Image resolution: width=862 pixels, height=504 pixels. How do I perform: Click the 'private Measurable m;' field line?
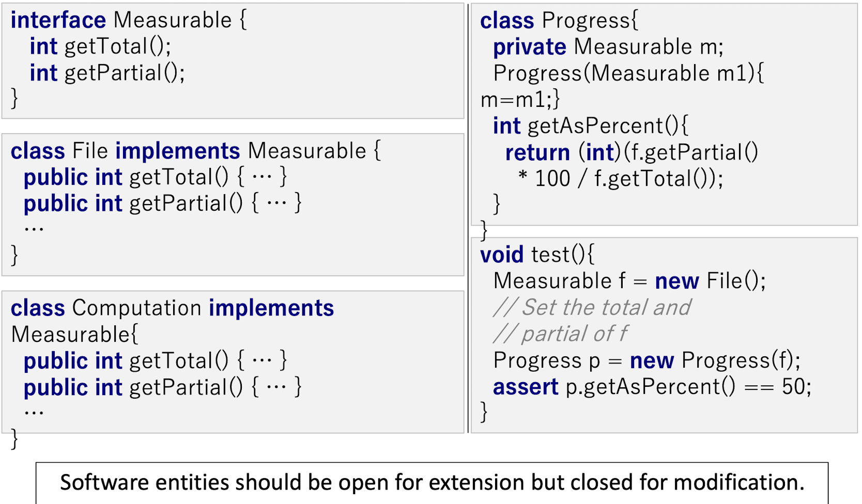pyautogui.click(x=608, y=47)
